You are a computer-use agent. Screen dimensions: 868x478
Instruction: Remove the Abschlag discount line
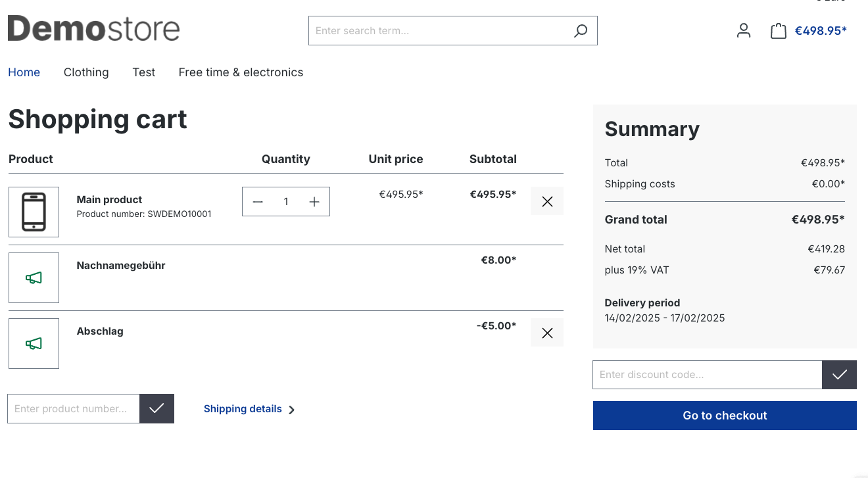[546, 333]
